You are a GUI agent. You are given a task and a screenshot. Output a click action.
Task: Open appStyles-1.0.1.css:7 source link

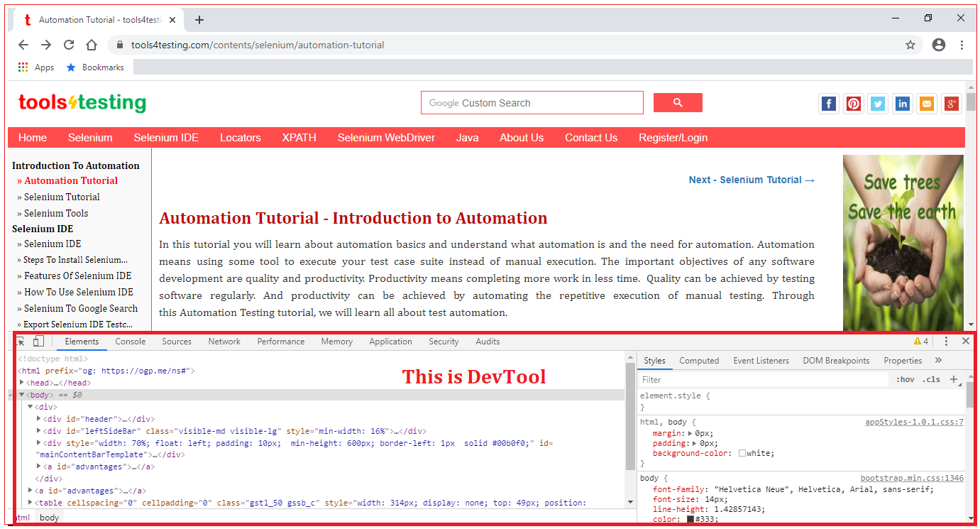[914, 422]
